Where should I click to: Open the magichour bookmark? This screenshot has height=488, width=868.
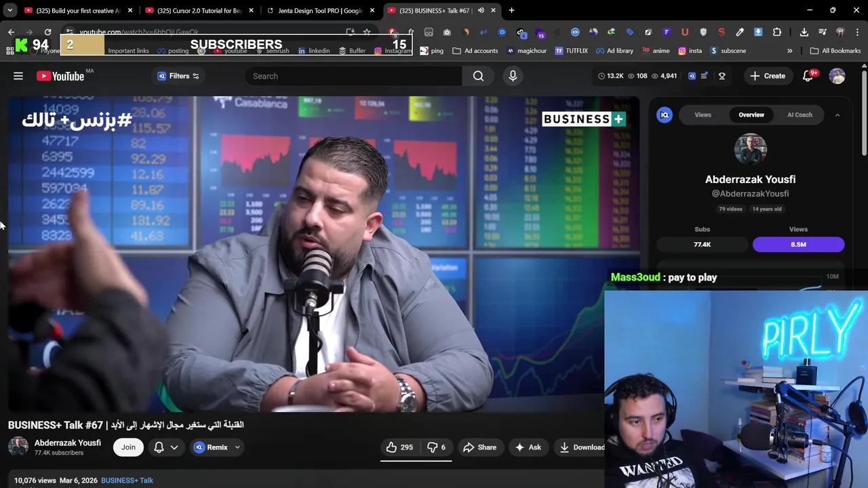(527, 51)
